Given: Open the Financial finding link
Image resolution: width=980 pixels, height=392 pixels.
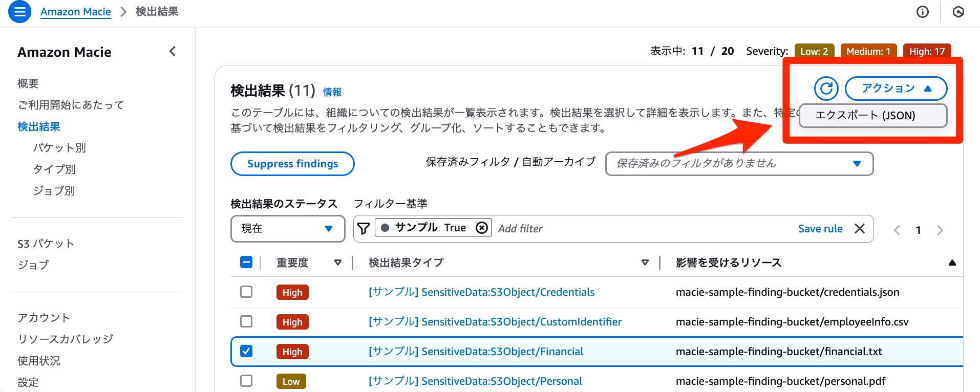Looking at the screenshot, I should [x=476, y=352].
